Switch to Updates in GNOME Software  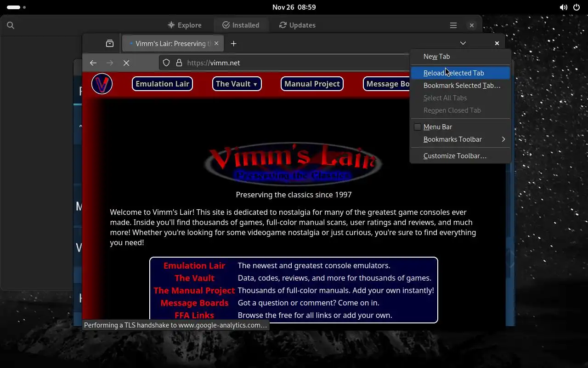[x=297, y=25]
